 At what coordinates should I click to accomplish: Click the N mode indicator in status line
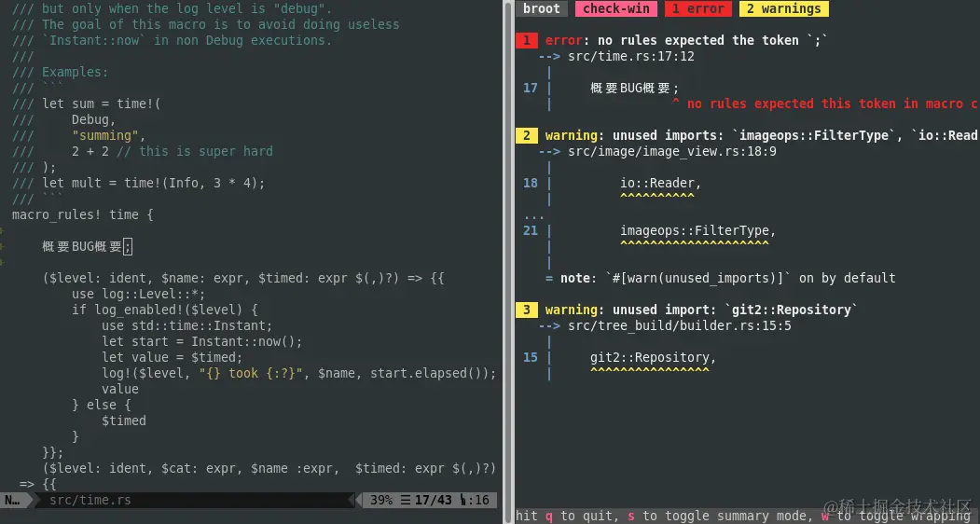pyautogui.click(x=12, y=501)
